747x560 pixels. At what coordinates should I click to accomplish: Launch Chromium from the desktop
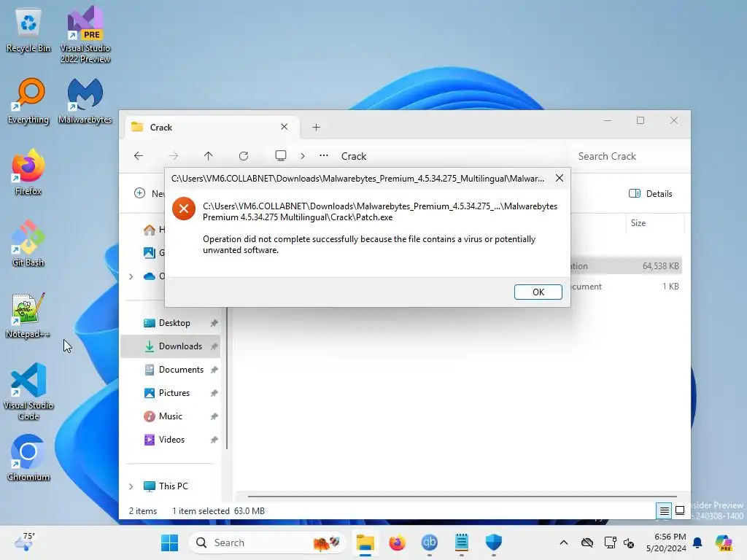28,458
